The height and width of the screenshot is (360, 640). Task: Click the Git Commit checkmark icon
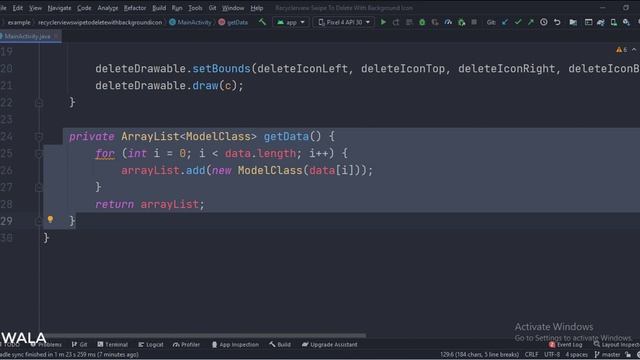(518, 22)
